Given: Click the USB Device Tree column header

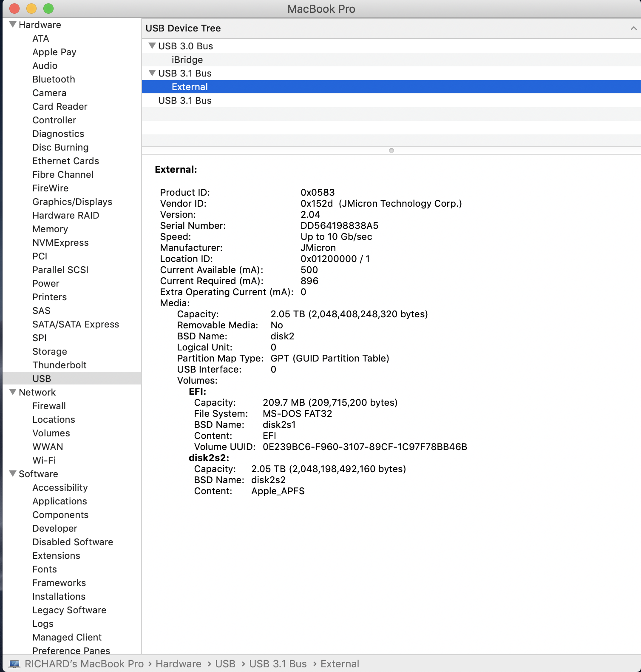Looking at the screenshot, I should pyautogui.click(x=391, y=28).
